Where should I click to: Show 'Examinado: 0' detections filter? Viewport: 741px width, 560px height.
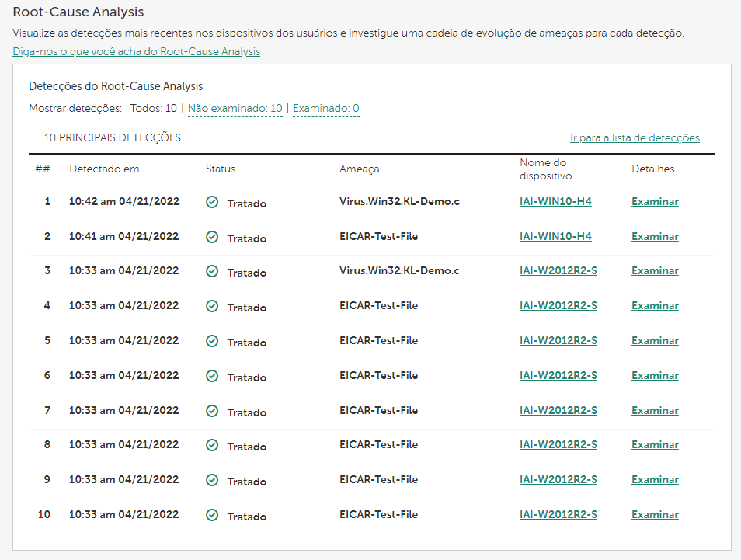[325, 109]
